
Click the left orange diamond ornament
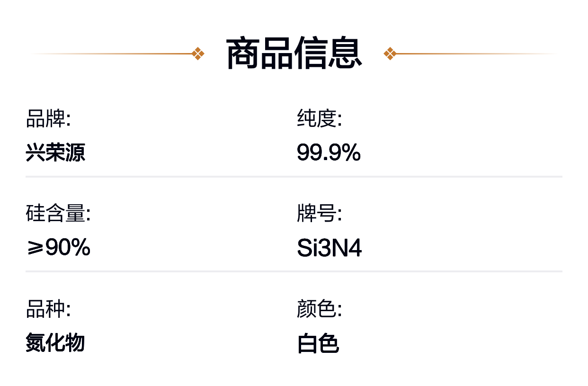[x=198, y=54]
